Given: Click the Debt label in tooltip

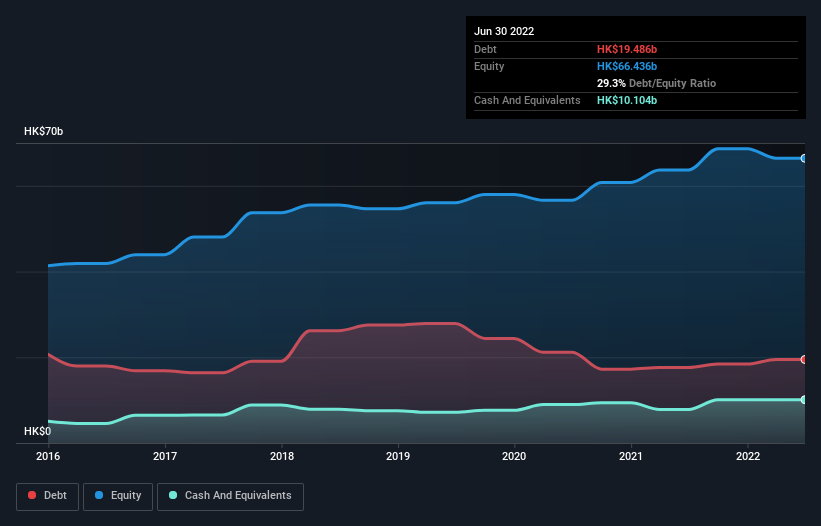Looking at the screenshot, I should point(485,49).
